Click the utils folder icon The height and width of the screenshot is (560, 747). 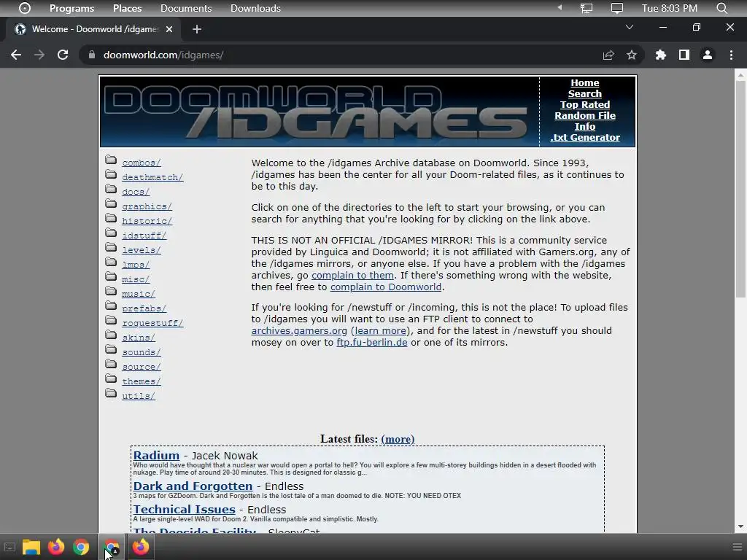tap(111, 393)
